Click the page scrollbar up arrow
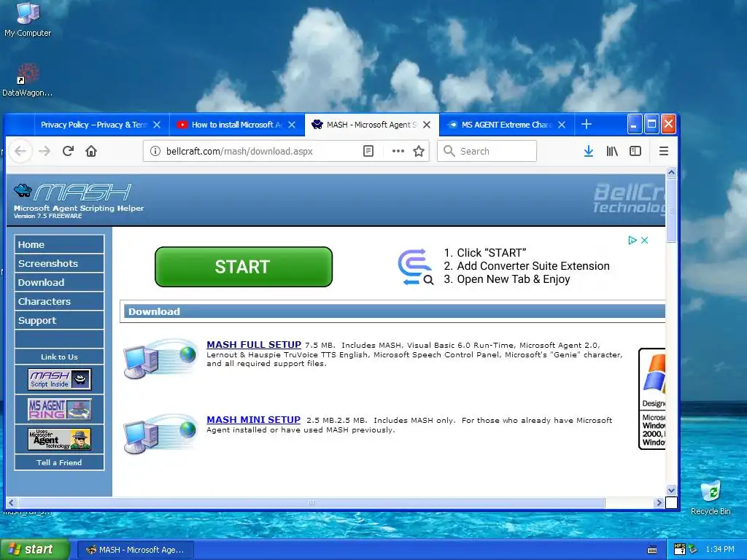Image resolution: width=747 pixels, height=560 pixels. [x=671, y=172]
